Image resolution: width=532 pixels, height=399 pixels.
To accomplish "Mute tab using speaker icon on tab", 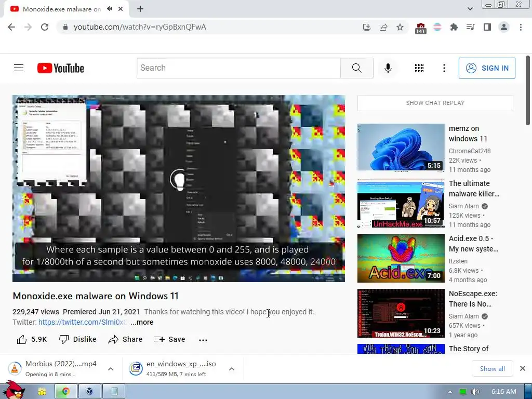I will coord(109,9).
